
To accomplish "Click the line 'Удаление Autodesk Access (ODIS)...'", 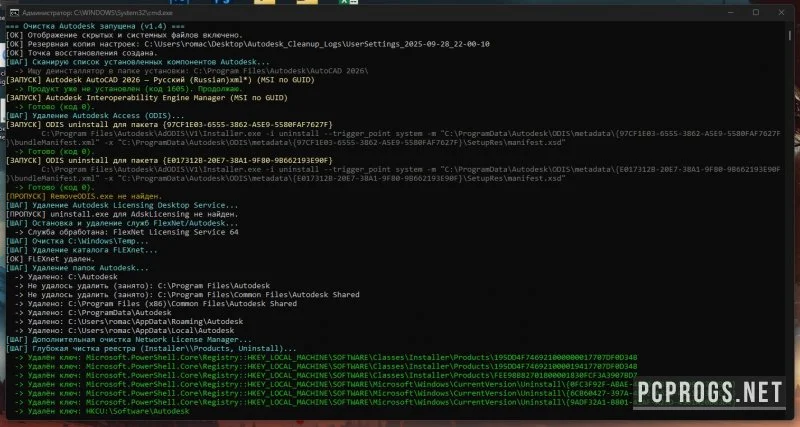I will coord(95,116).
